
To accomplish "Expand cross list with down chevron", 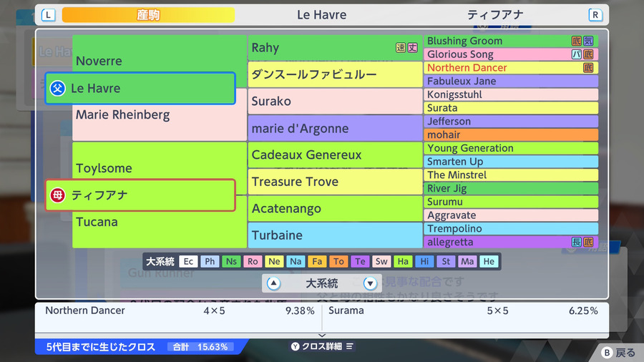I will (322, 336).
